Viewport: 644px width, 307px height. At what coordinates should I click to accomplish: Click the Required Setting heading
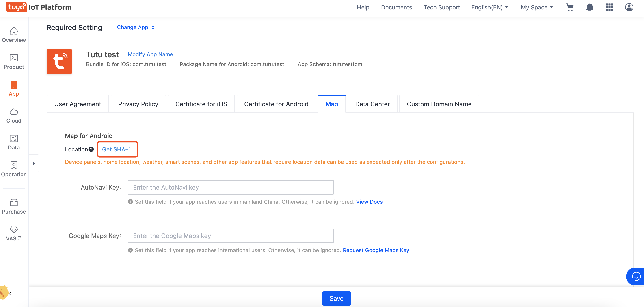[74, 27]
